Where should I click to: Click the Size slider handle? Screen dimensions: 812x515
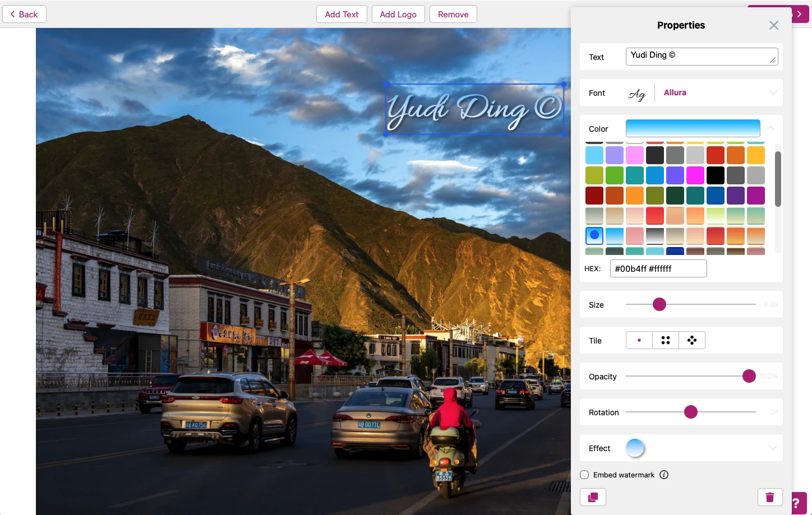(x=659, y=304)
